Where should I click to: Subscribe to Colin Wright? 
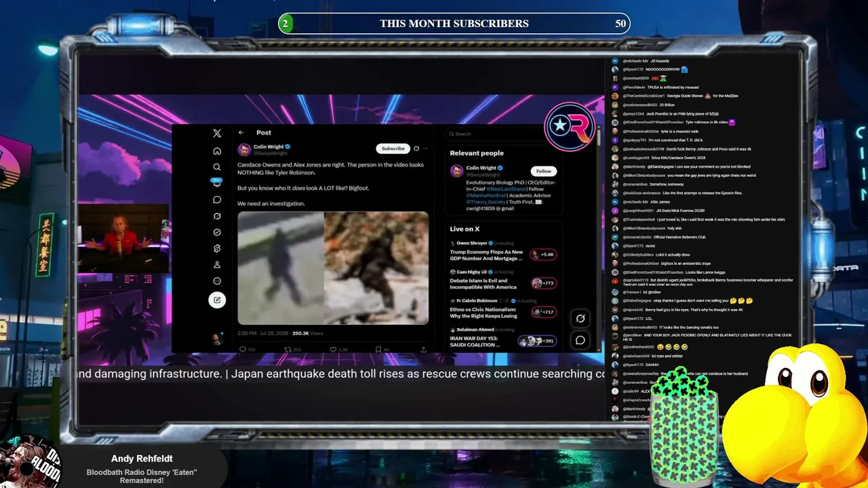point(393,148)
